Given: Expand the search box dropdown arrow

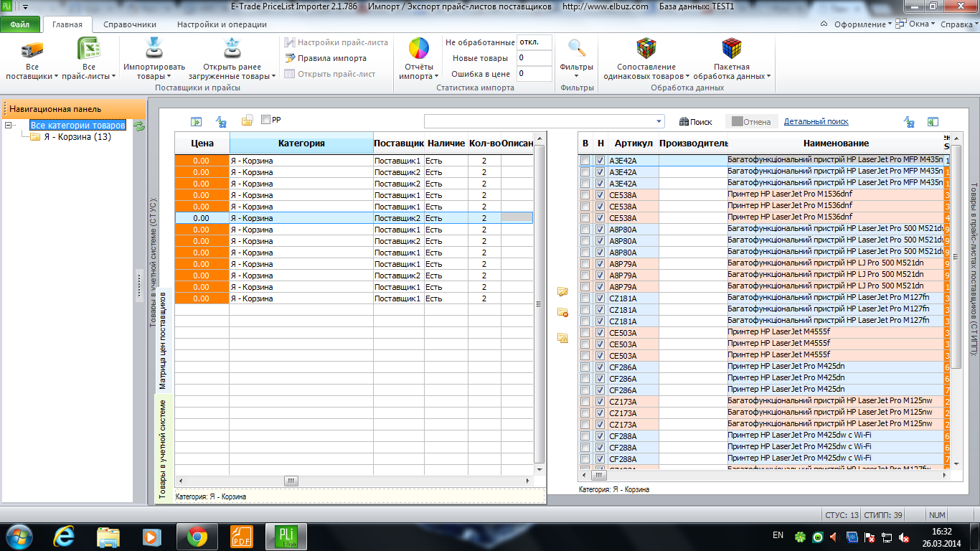Looking at the screenshot, I should click(659, 121).
